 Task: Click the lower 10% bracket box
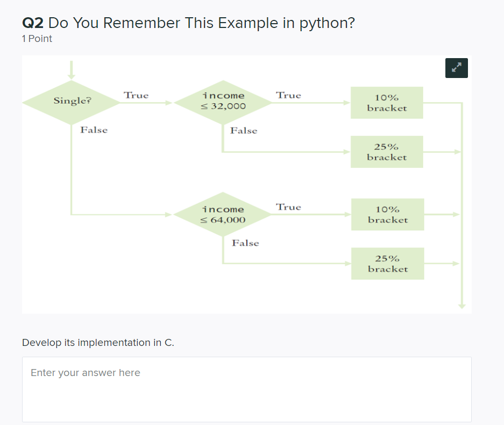point(387,214)
